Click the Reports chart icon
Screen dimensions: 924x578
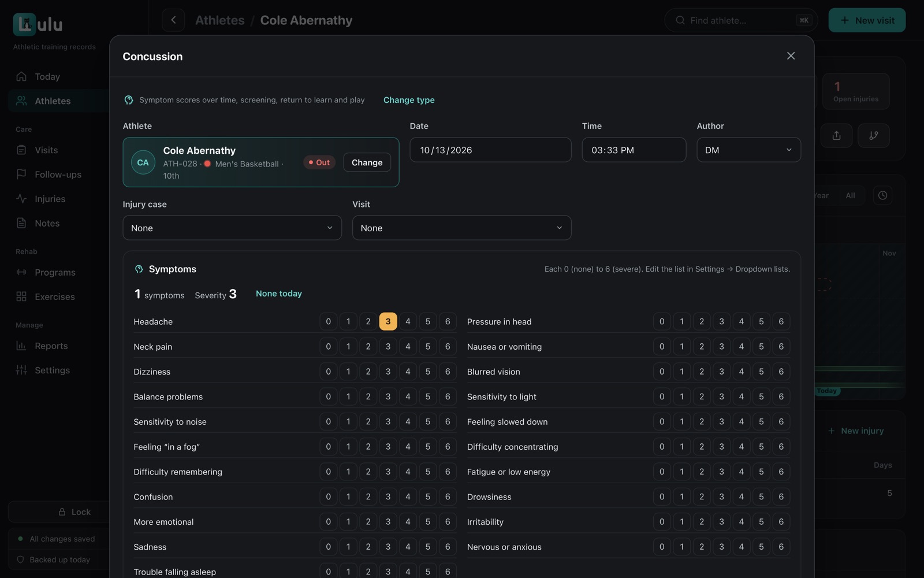click(21, 346)
